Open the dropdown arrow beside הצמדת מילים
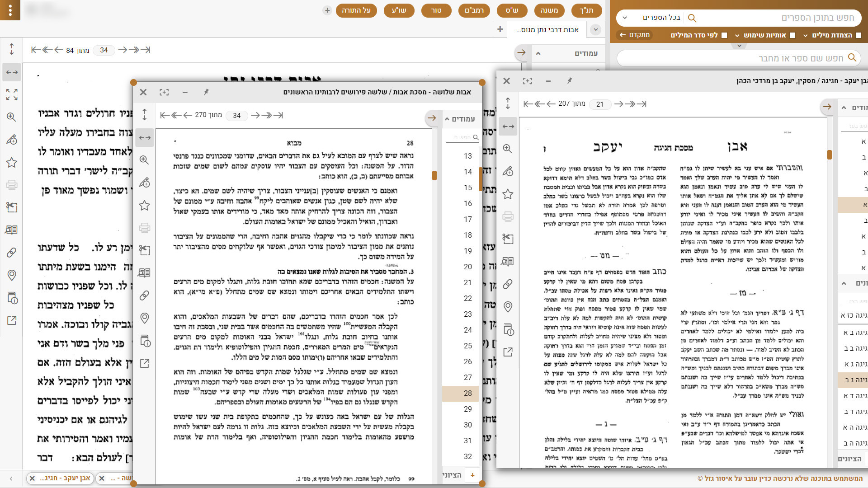Screen dimensions: 868x488 click(806, 35)
